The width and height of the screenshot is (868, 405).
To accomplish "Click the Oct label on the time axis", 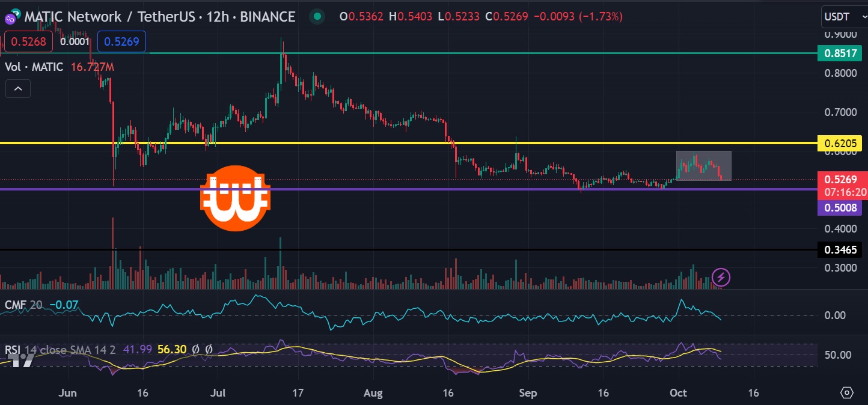I will pos(678,393).
